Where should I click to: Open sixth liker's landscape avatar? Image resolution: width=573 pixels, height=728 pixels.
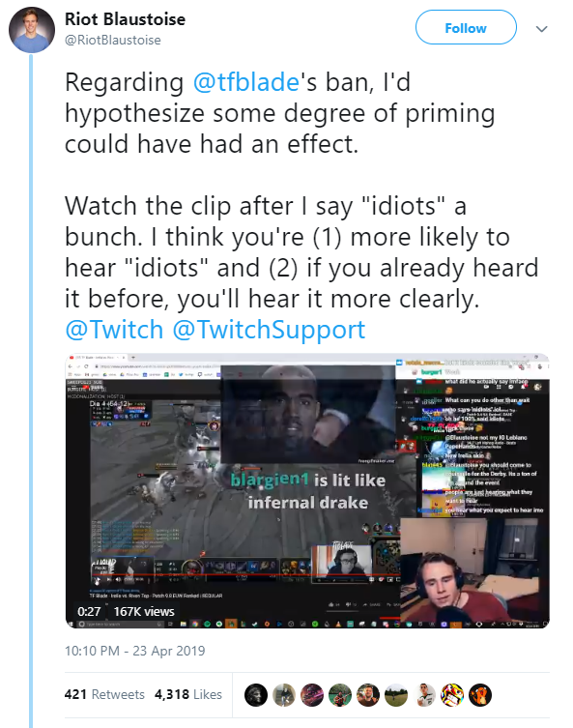pos(396,695)
